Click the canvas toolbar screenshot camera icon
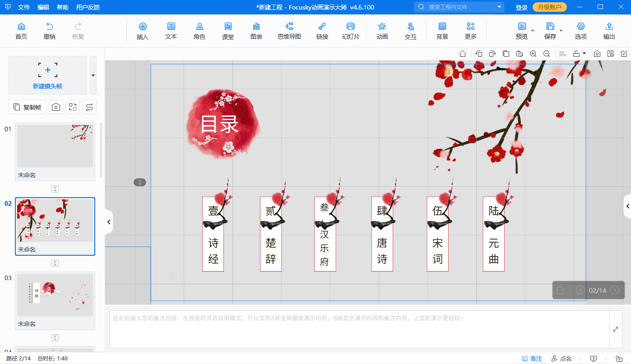This screenshot has height=364, width=631. click(x=597, y=54)
